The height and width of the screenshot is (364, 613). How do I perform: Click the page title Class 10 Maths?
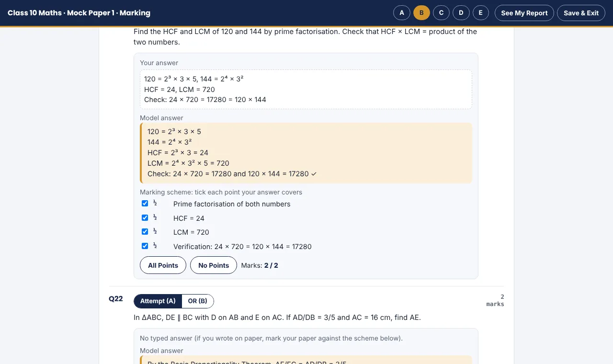[79, 13]
